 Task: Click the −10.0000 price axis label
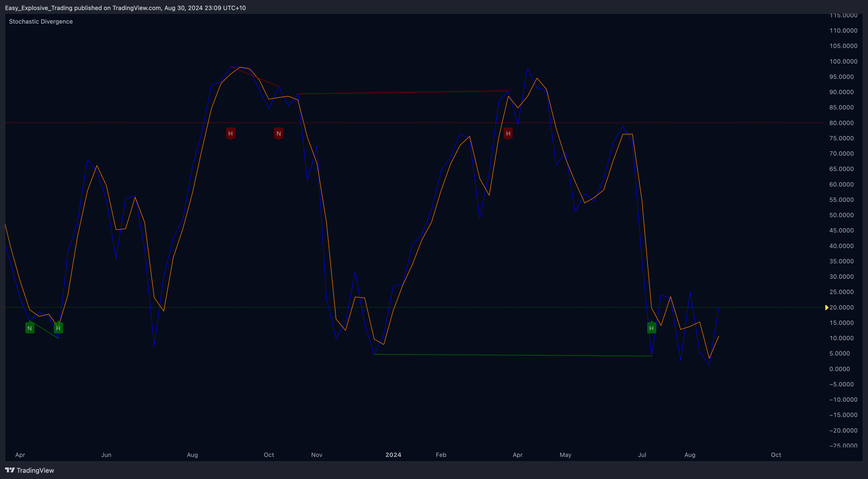coord(843,399)
